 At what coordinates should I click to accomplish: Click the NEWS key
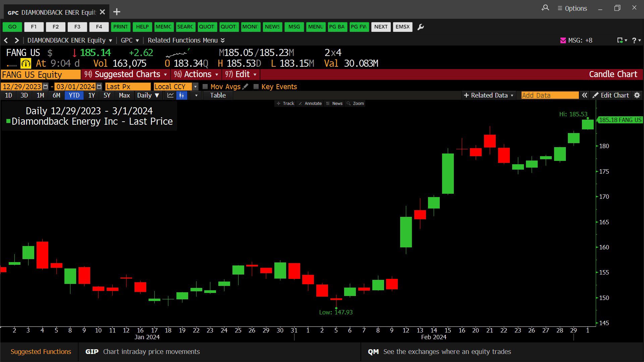pyautogui.click(x=272, y=27)
